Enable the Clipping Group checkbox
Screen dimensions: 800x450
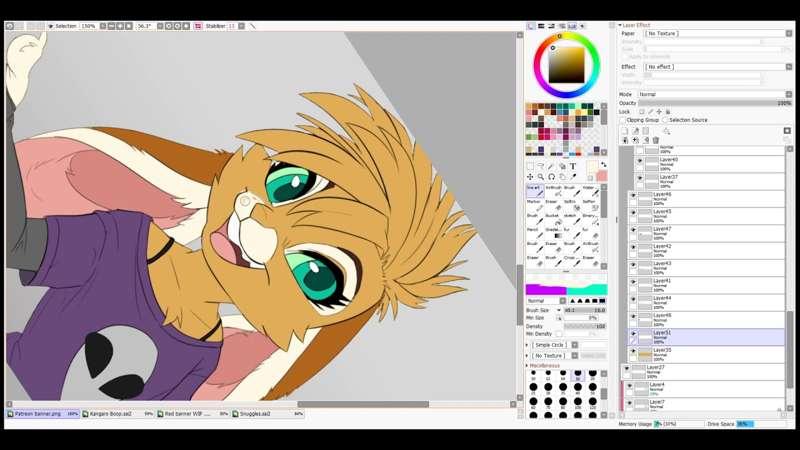[622, 120]
